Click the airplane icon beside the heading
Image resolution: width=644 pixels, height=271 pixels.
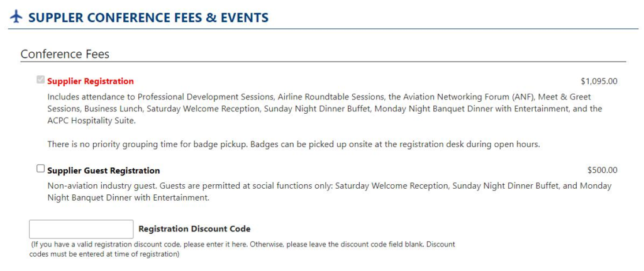[x=16, y=17]
